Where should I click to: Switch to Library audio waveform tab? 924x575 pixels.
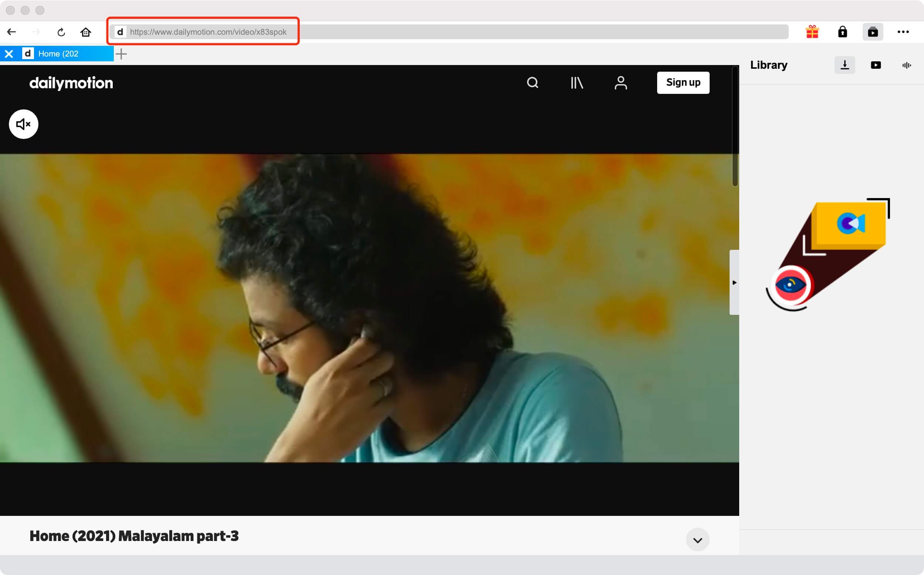(x=907, y=65)
